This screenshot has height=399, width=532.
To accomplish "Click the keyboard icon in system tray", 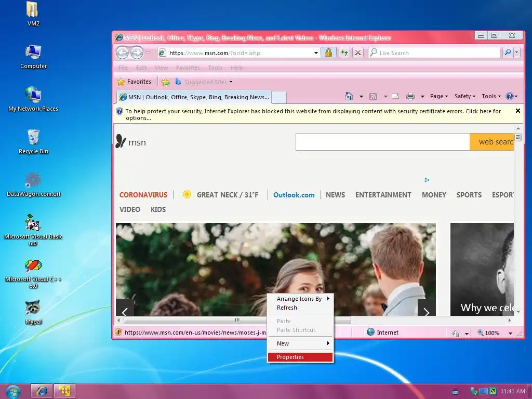I will pos(455,392).
